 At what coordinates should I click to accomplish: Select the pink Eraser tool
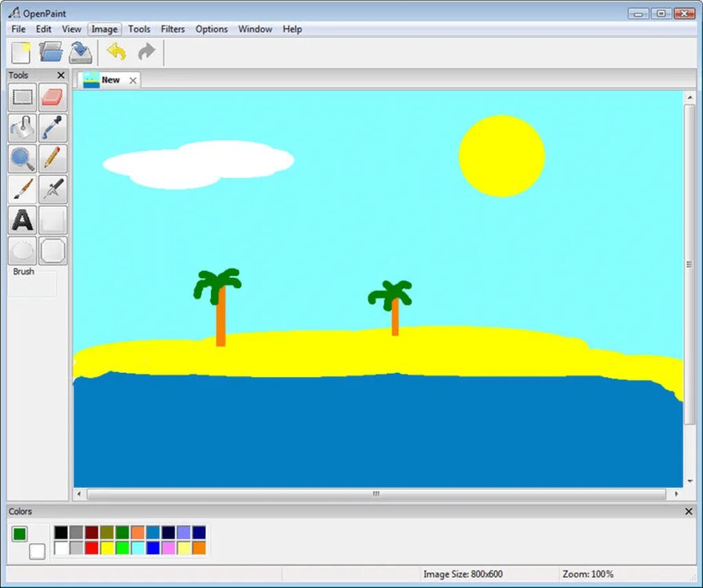pyautogui.click(x=53, y=97)
